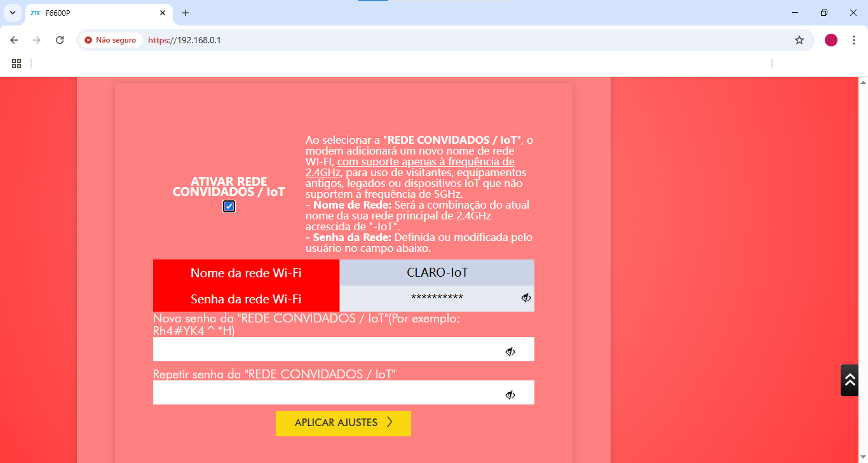Viewport: 868px width, 463px height.
Task: Open the Chrome three-dot menu
Action: [x=854, y=40]
